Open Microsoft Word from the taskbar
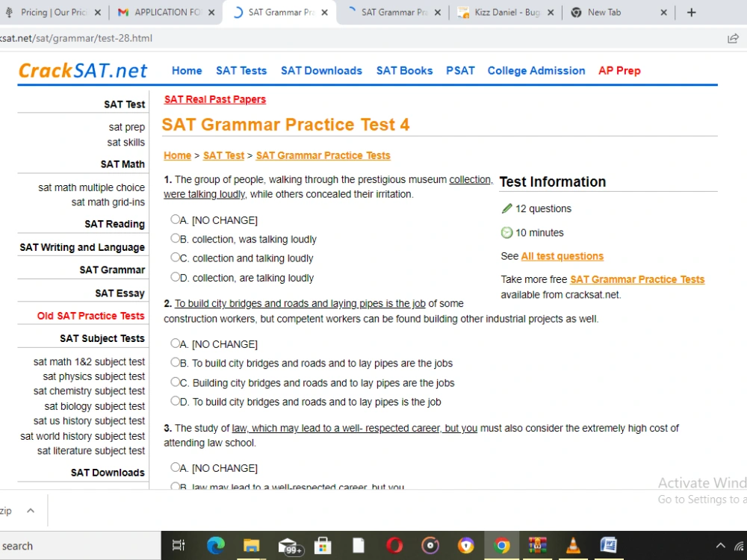The width and height of the screenshot is (747, 560). [x=608, y=545]
